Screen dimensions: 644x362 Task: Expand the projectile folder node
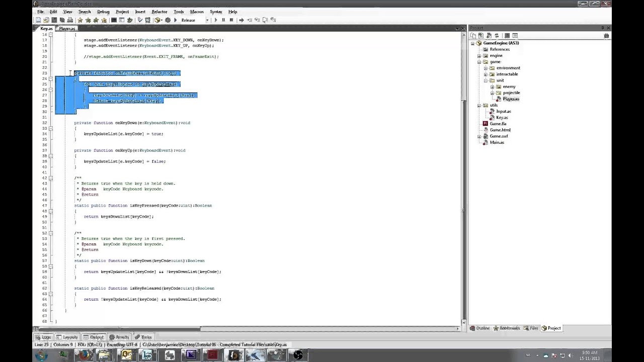point(492,93)
